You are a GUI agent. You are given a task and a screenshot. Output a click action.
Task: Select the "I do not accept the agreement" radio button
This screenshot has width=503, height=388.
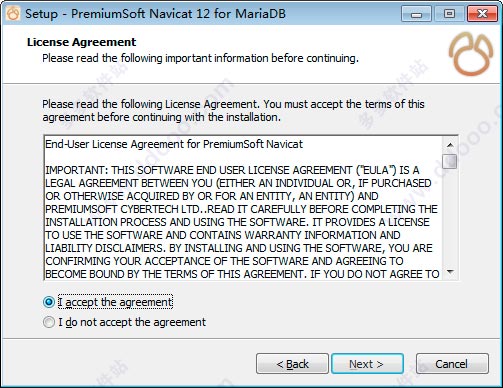click(x=49, y=322)
